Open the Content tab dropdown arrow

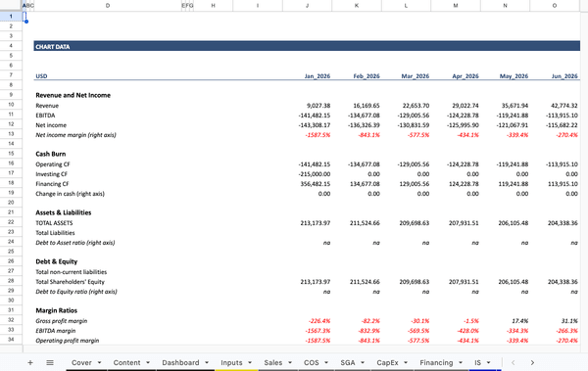tap(148, 362)
